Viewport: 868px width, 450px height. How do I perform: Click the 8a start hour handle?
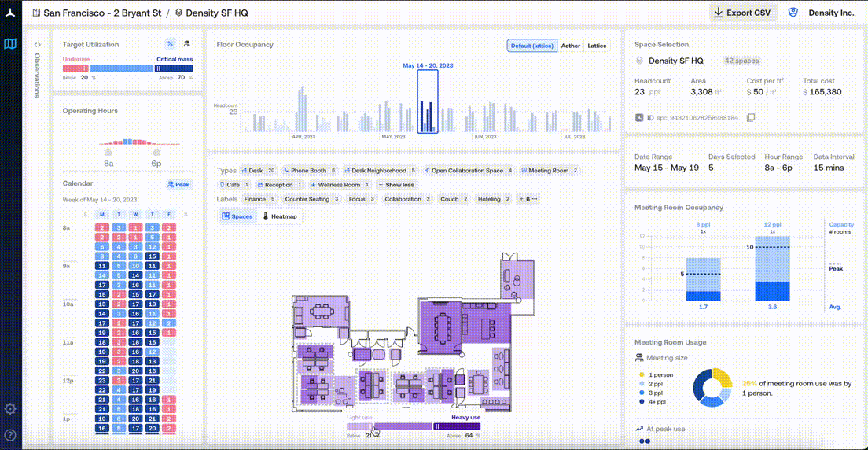[x=108, y=151]
